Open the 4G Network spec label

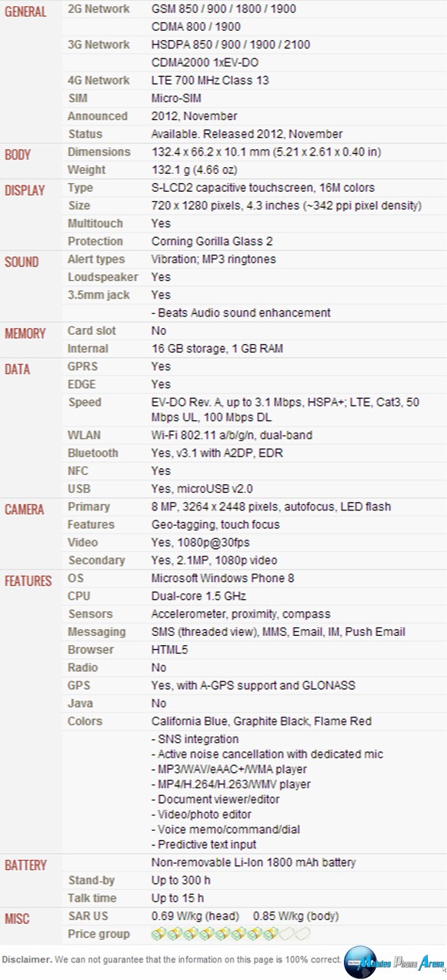click(x=98, y=80)
